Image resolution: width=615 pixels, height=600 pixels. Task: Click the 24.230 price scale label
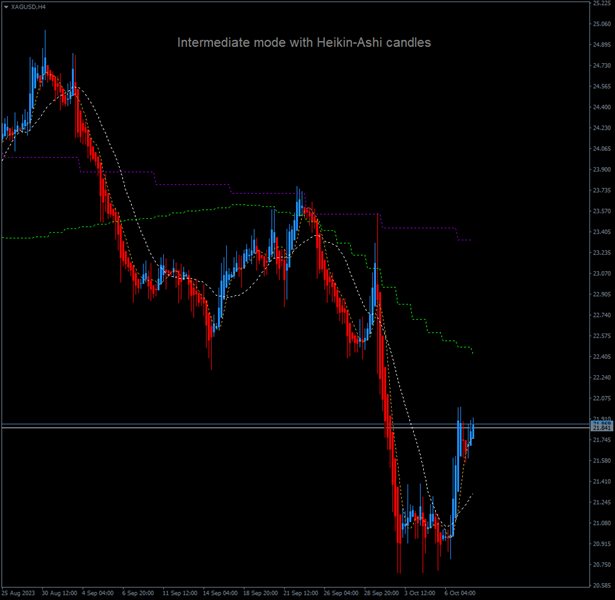pyautogui.click(x=602, y=128)
